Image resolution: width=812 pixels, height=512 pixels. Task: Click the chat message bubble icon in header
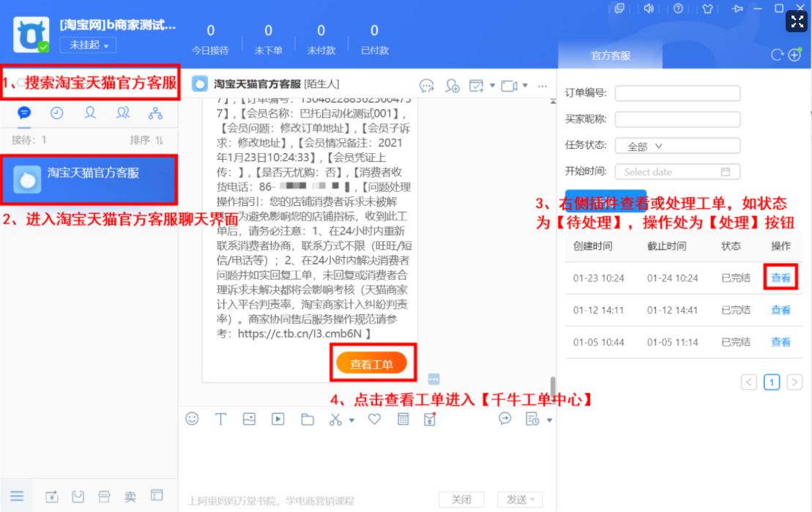point(427,86)
